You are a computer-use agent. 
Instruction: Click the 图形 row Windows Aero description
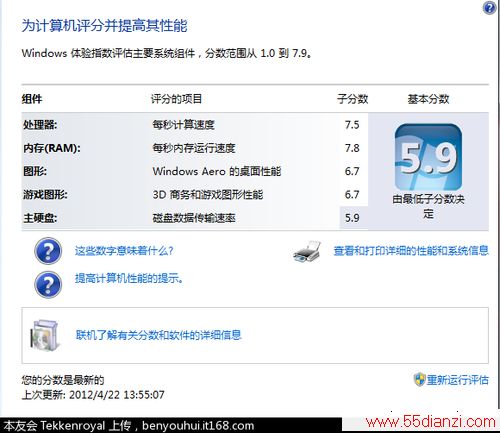[x=217, y=171]
